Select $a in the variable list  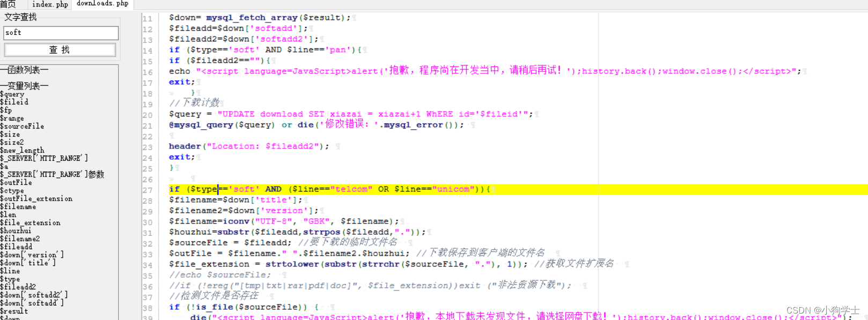tap(4, 166)
